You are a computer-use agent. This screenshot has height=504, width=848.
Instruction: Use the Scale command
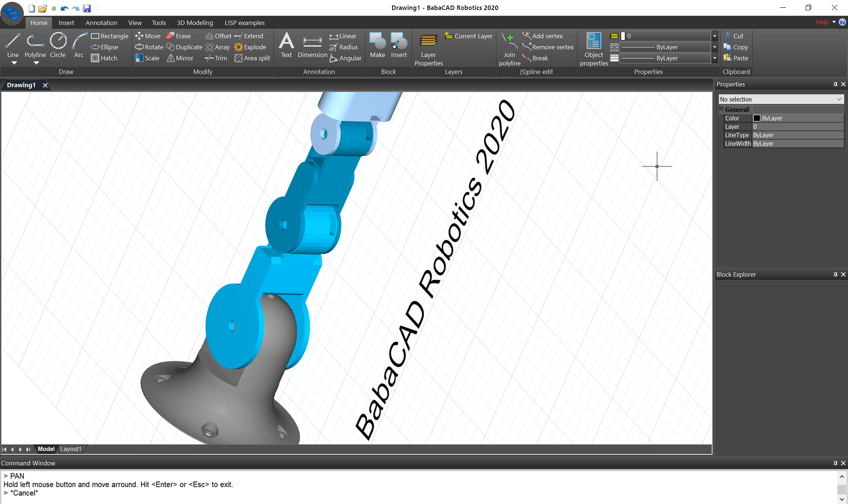147,58
